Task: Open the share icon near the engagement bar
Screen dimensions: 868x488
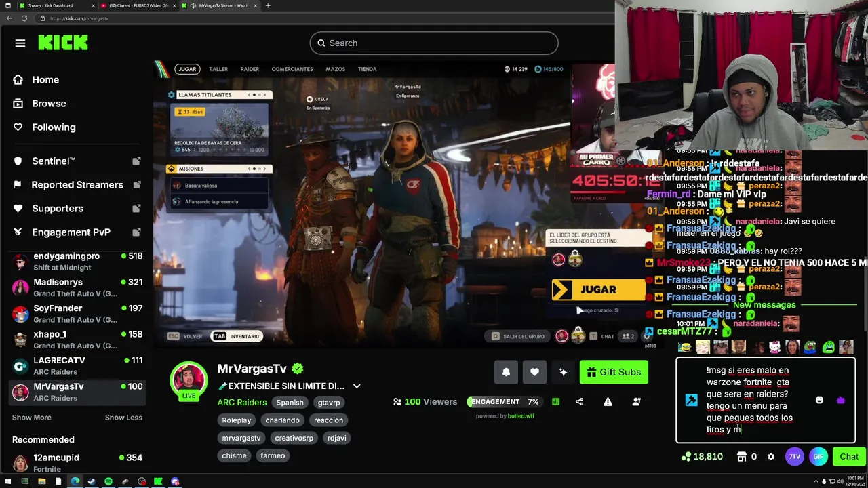Action: tap(579, 402)
